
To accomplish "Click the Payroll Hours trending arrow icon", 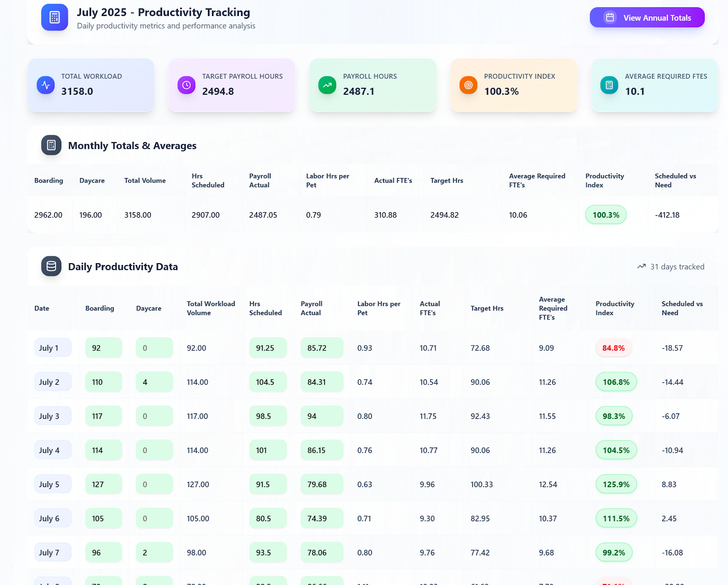I will pyautogui.click(x=327, y=85).
